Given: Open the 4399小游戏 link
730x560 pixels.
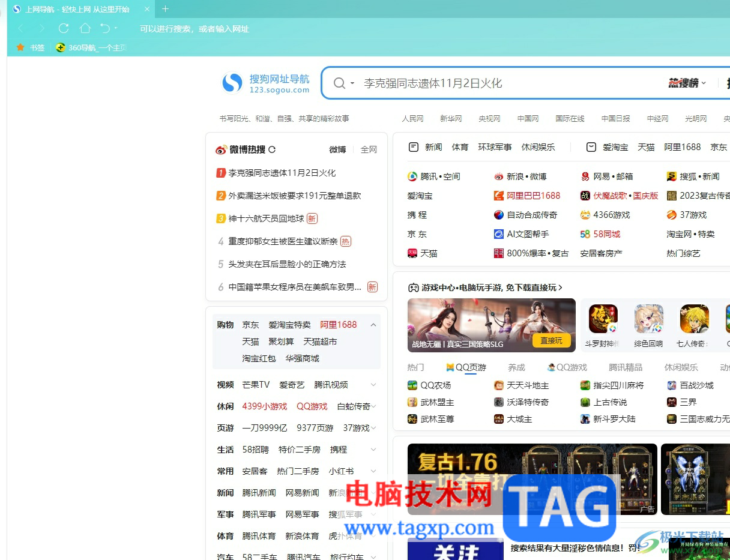Looking at the screenshot, I should (265, 406).
